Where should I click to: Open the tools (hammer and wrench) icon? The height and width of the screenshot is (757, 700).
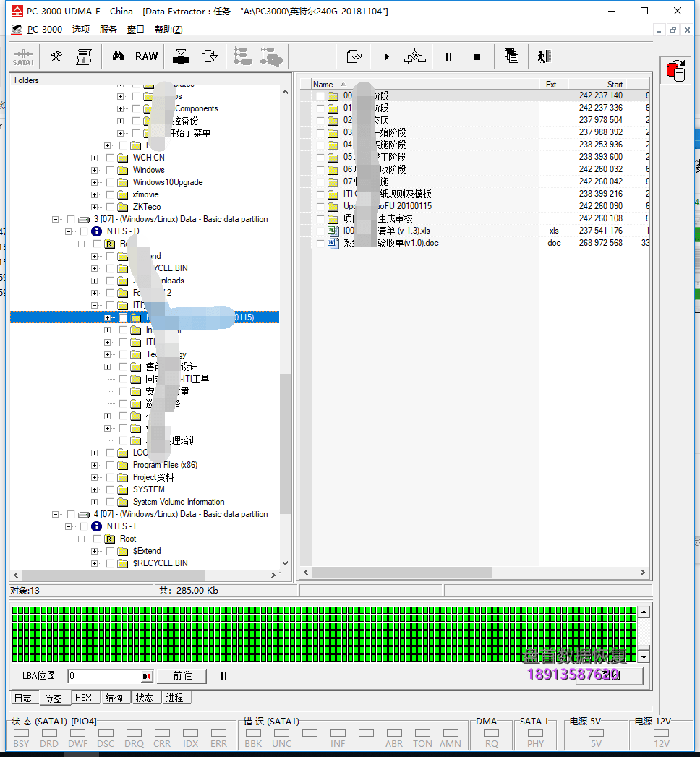click(56, 56)
